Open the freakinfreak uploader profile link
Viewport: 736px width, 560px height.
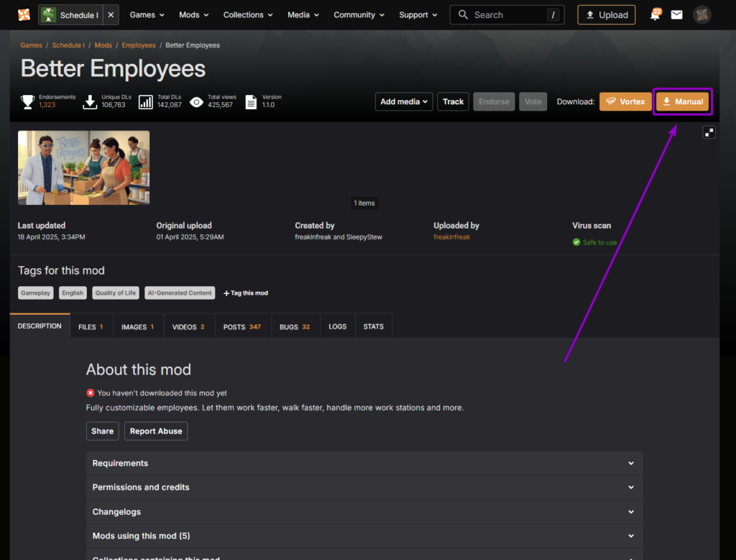451,237
